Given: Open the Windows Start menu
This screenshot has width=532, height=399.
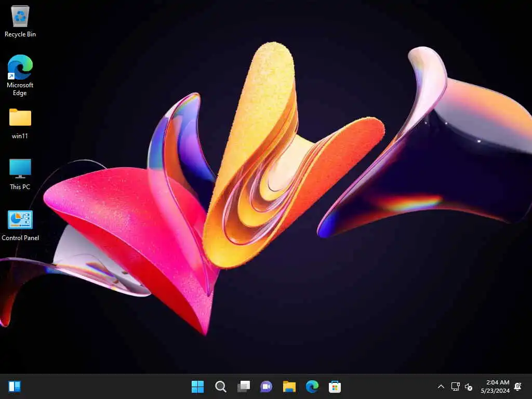Looking at the screenshot, I should [x=198, y=387].
